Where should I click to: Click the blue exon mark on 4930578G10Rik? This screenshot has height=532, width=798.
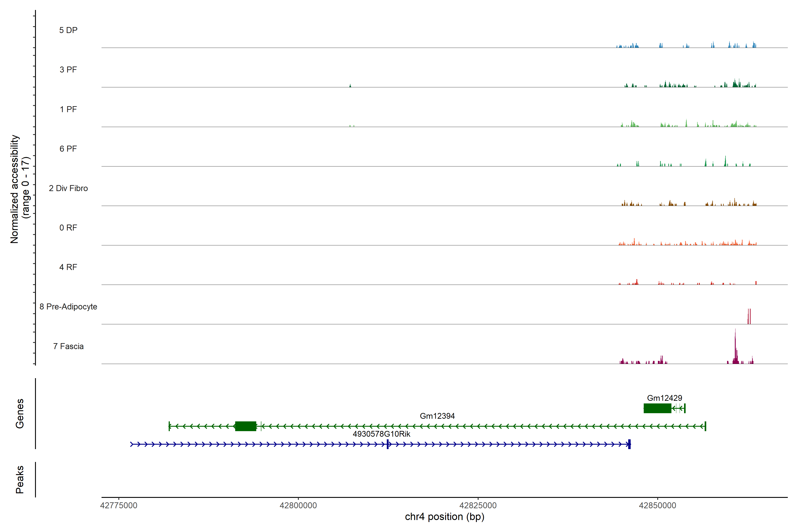click(x=388, y=444)
